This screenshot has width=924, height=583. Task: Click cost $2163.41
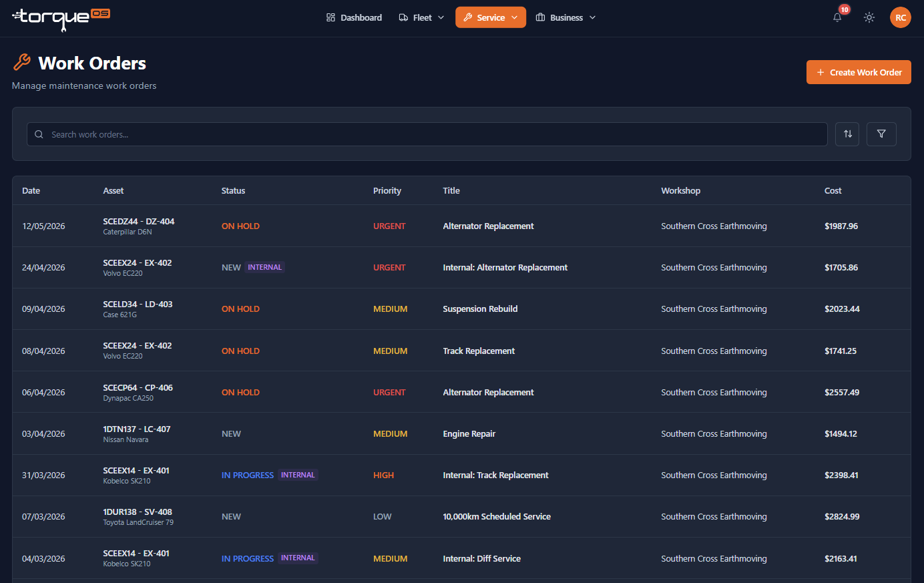841,558
